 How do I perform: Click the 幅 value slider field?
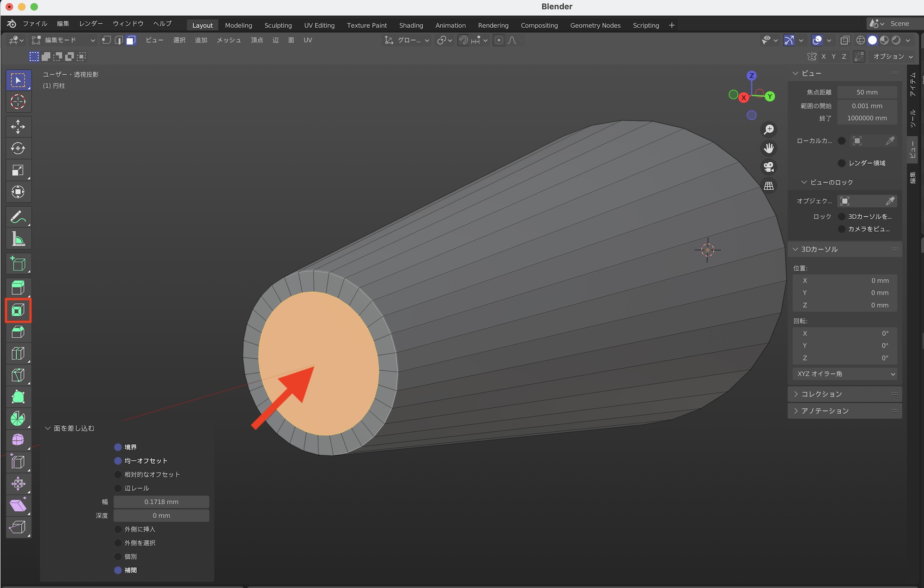point(161,502)
